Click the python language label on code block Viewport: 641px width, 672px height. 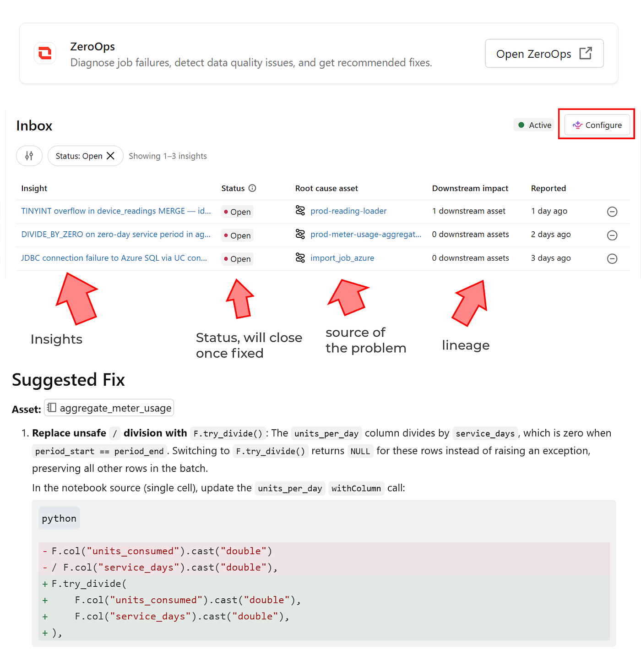59,519
